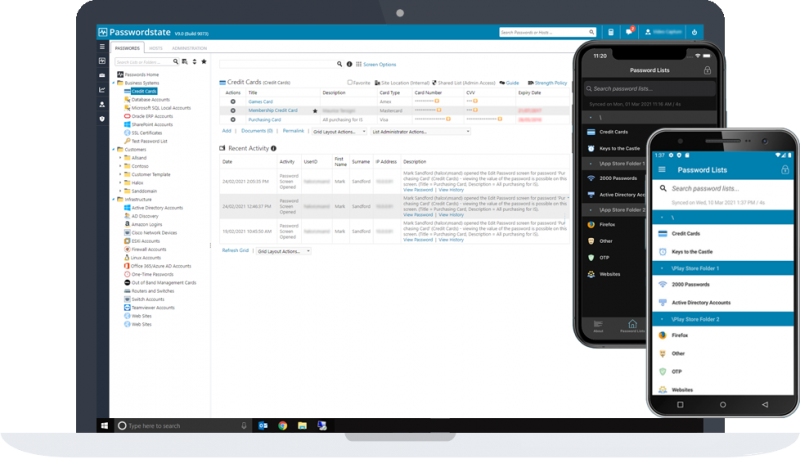Open the password generator icon in header
The image size is (800, 459).
tap(611, 32)
